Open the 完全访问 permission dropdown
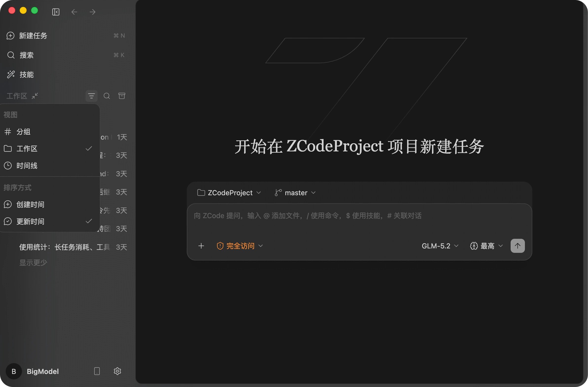The height and width of the screenshot is (387, 588). click(240, 246)
